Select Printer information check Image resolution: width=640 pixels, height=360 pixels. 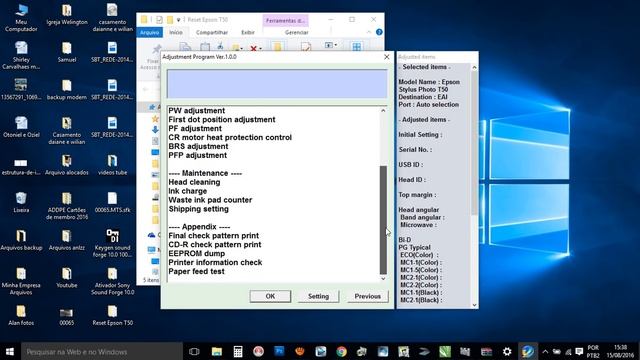pos(215,262)
